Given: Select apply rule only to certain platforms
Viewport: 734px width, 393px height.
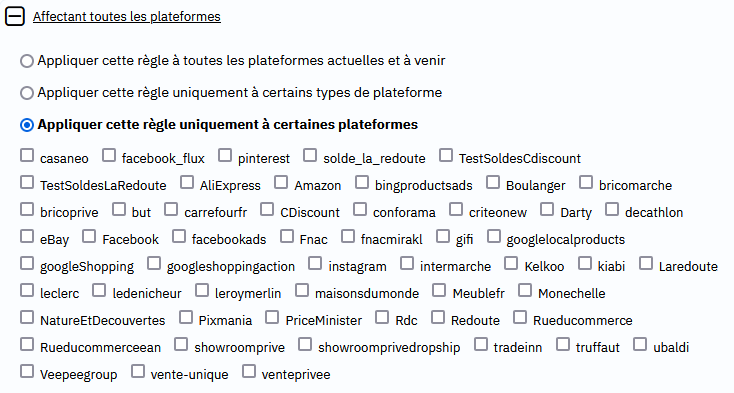Looking at the screenshot, I should coord(27,125).
